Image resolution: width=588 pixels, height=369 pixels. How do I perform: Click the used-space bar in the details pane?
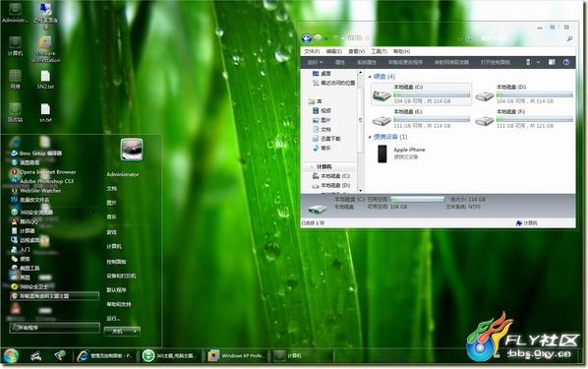coord(417,200)
